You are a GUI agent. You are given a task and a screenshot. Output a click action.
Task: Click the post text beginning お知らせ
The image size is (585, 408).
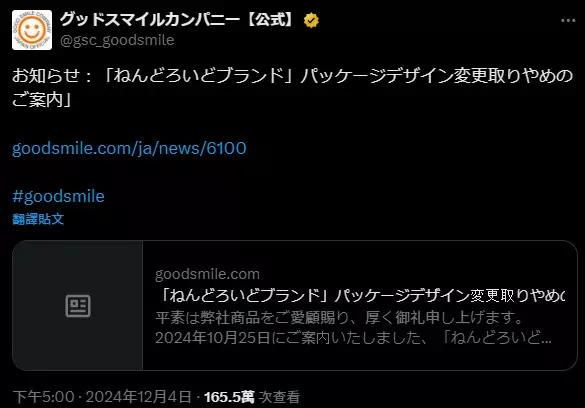pos(292,76)
